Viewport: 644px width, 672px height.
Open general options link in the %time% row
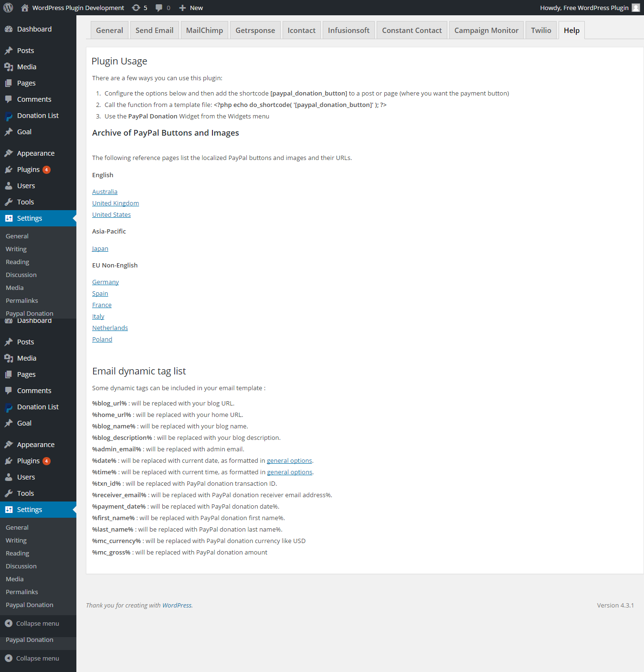(x=290, y=472)
